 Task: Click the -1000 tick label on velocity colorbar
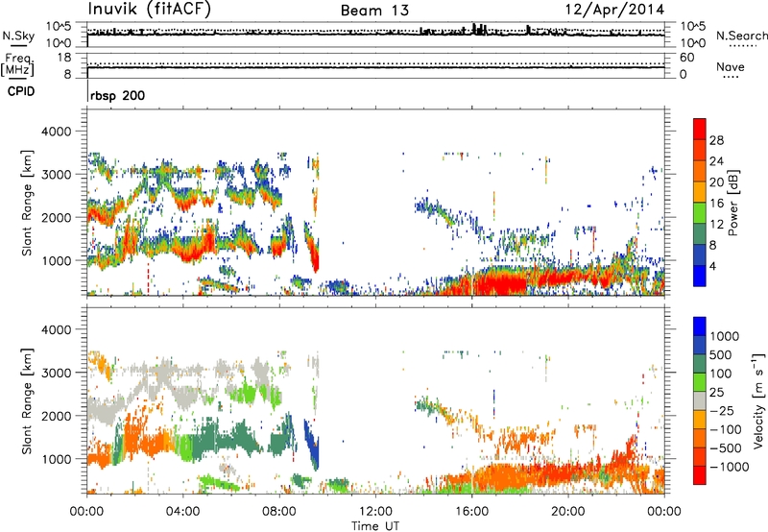(728, 467)
